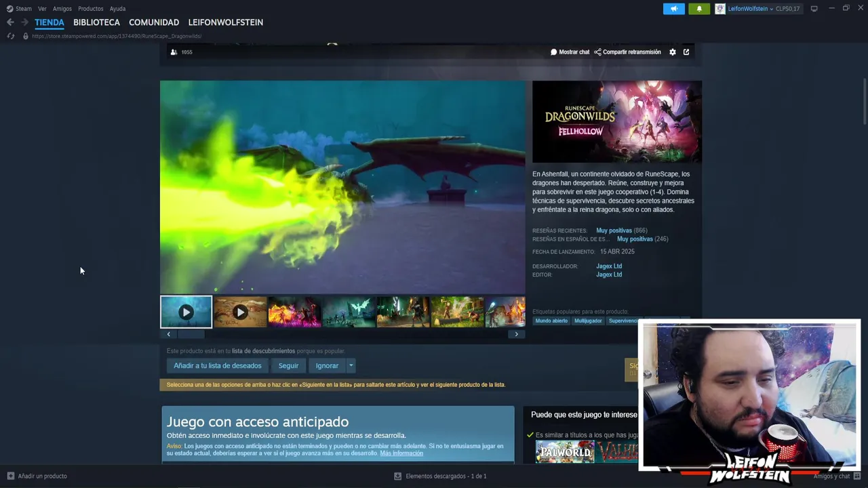Click the page vertical scrollbar
Viewport: 868px width, 488px height.
[864, 102]
